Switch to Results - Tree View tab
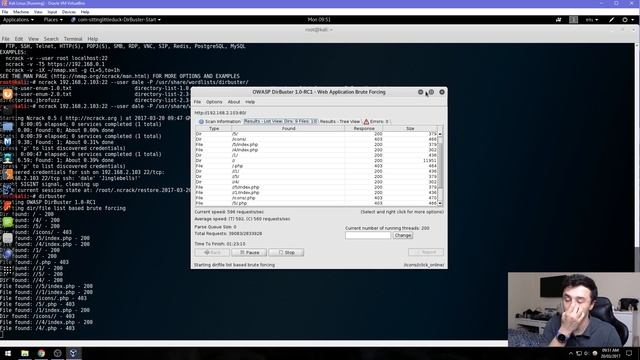Viewport: 640px width, 360px height. point(340,122)
